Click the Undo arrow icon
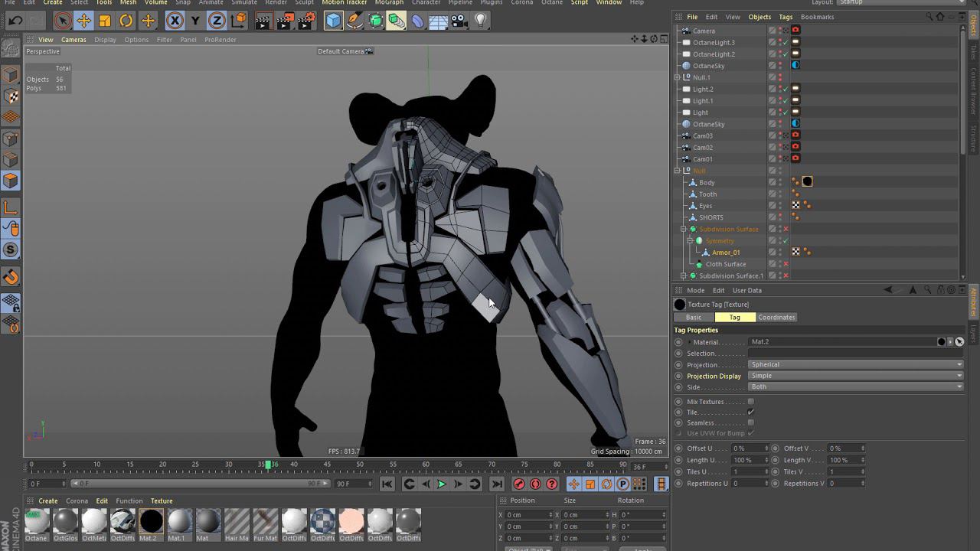The width and height of the screenshot is (980, 551). click(15, 21)
